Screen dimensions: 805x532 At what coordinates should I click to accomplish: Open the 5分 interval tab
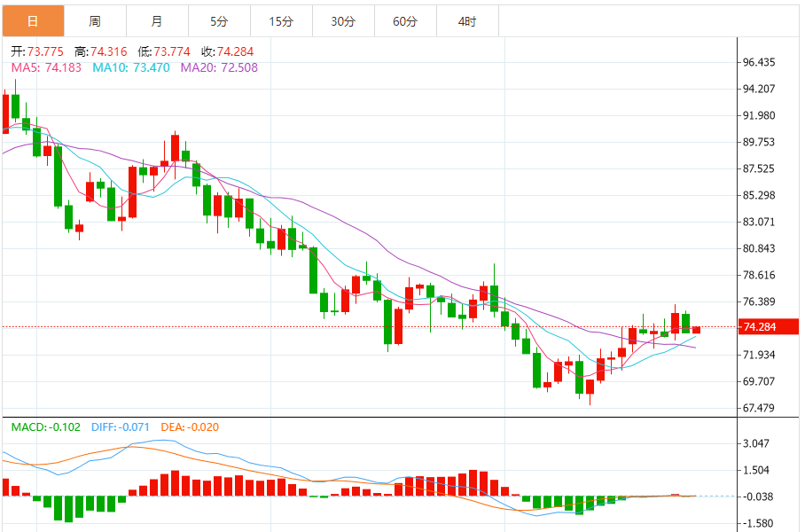pyautogui.click(x=219, y=21)
